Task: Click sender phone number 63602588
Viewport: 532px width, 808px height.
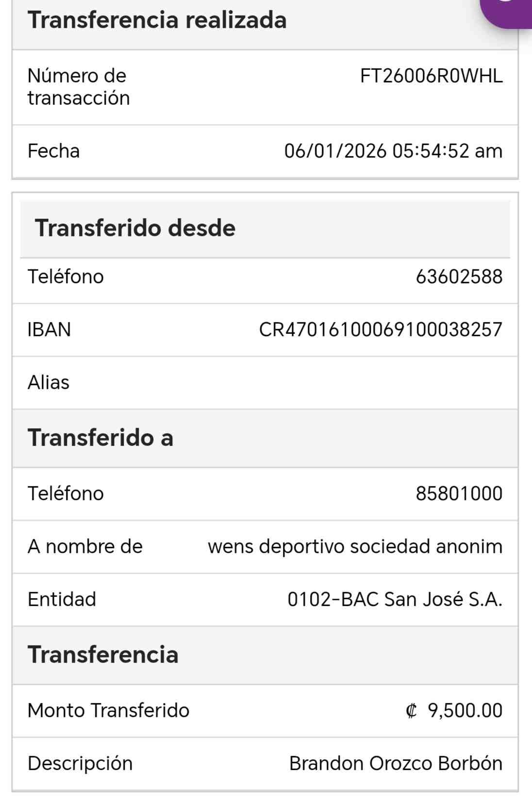Action: click(459, 277)
